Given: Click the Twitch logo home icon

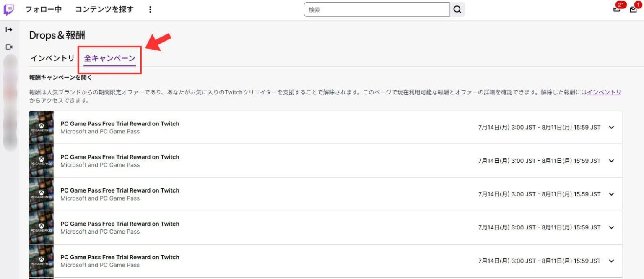Looking at the screenshot, I should click(8, 10).
